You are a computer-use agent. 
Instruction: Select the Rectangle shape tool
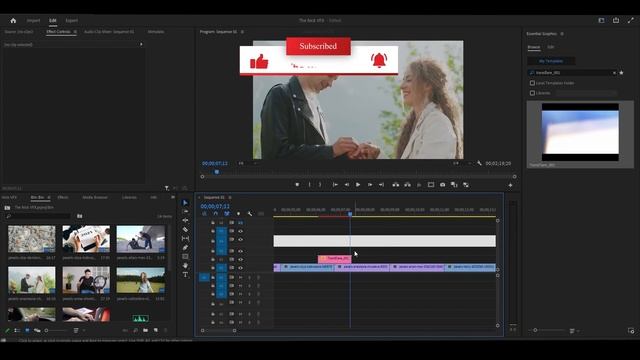click(x=185, y=257)
